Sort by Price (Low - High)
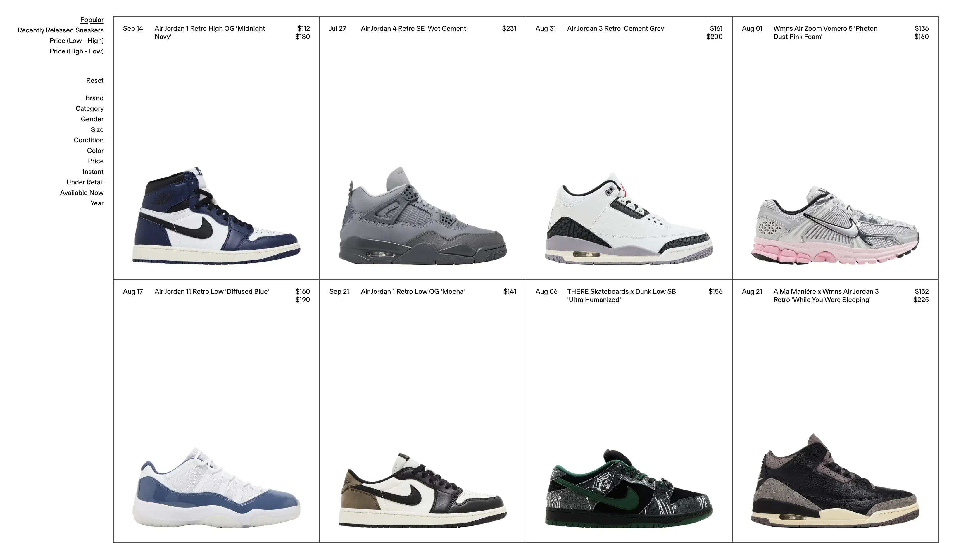This screenshot has height=543, width=980. (x=77, y=41)
